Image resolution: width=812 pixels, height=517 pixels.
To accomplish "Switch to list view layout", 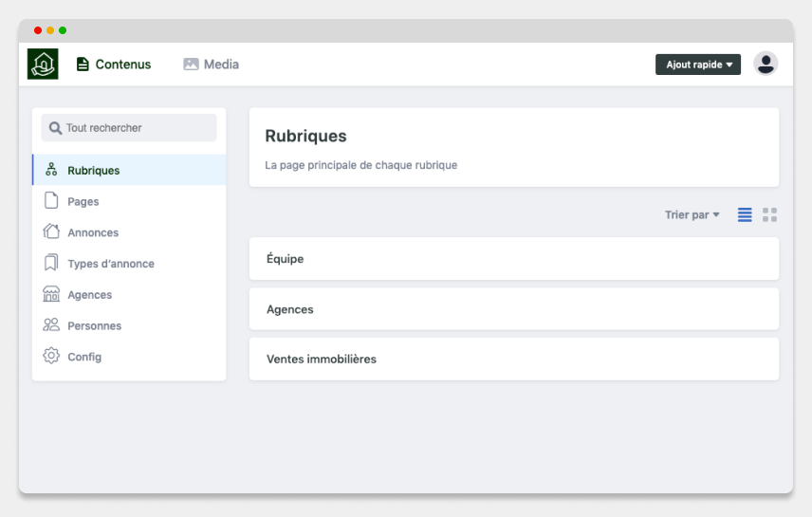I will tap(745, 214).
